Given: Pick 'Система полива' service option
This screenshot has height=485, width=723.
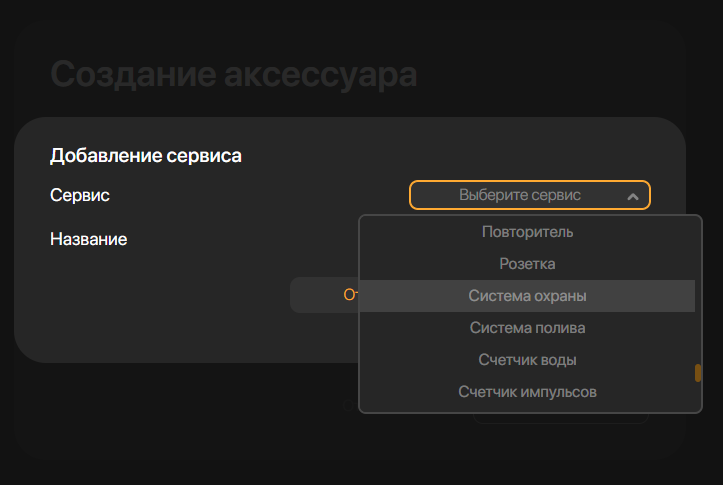Looking at the screenshot, I should pos(527,328).
